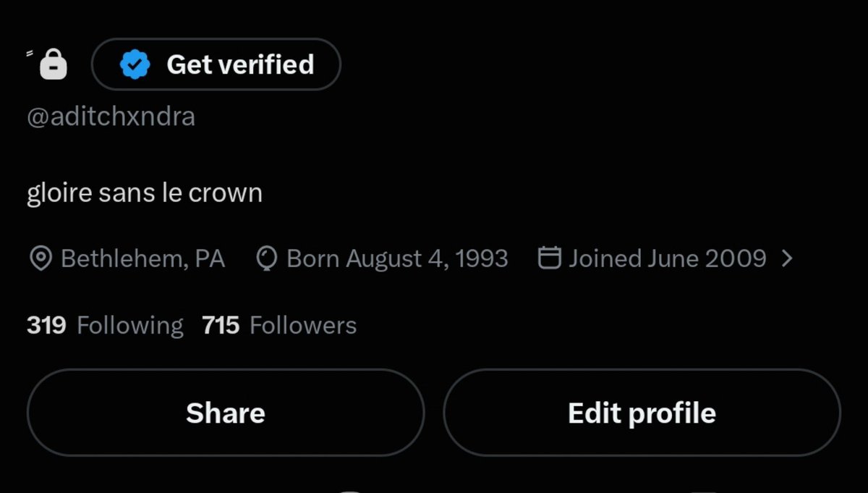The image size is (868, 493).
Task: Click the bio text gloire sans le crown
Action: [144, 193]
